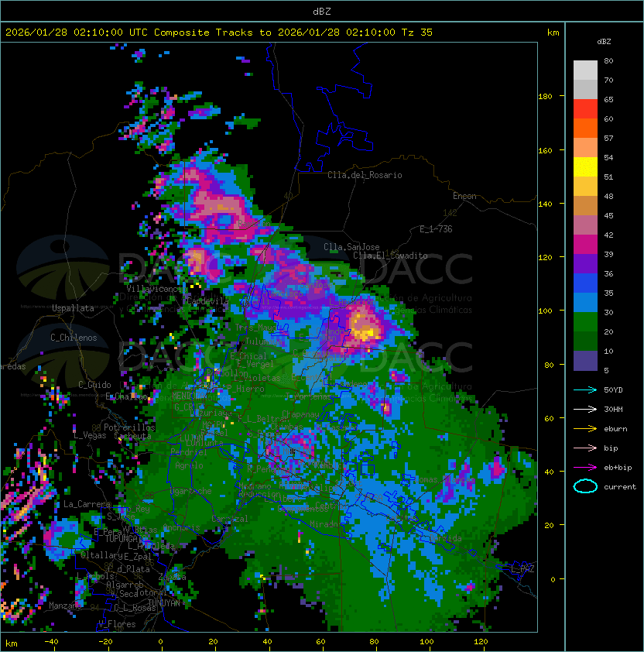Pick the dark slate-blue swatch below the 10 dBZ label

[x=585, y=361]
